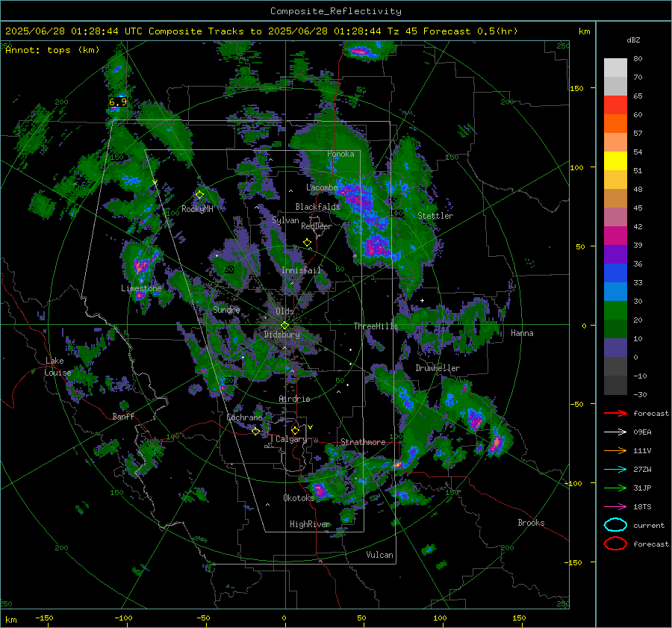Click the yellow 51 dBZ color swatch
The image size is (672, 628).
615,161
